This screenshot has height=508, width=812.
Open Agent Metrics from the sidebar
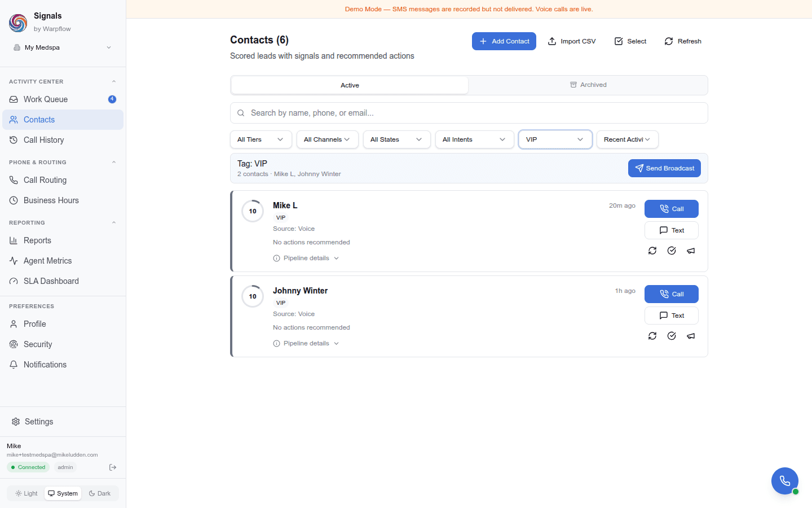point(47,260)
